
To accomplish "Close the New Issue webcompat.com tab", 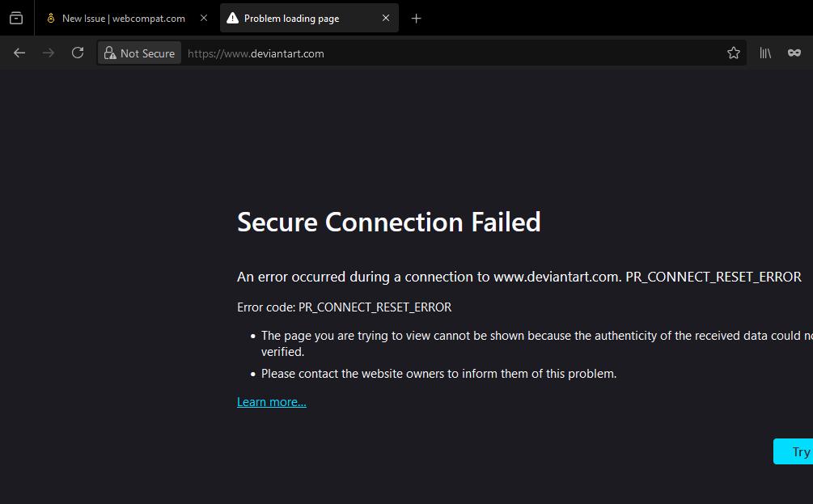I will click(204, 18).
